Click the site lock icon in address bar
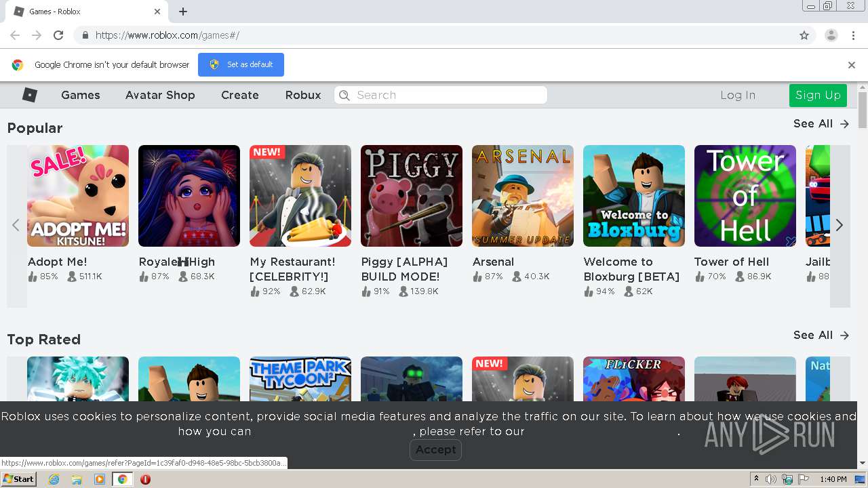Image resolution: width=868 pixels, height=488 pixels. tap(85, 35)
